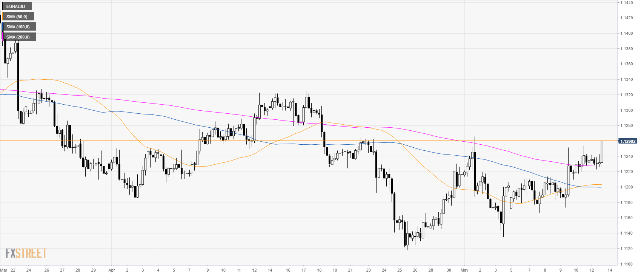This screenshot has width=644, height=275.
Task: Select the EUR/USD legend label
Action: [16, 6]
